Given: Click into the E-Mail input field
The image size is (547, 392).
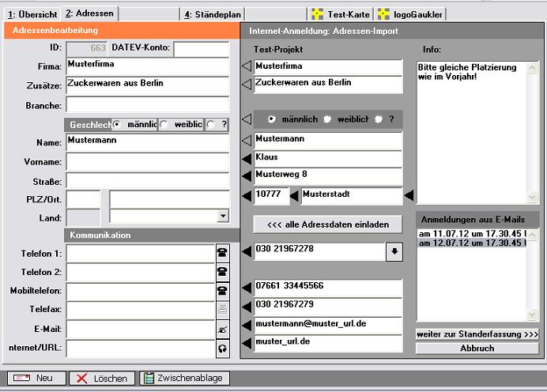Looking at the screenshot, I should (x=141, y=330).
